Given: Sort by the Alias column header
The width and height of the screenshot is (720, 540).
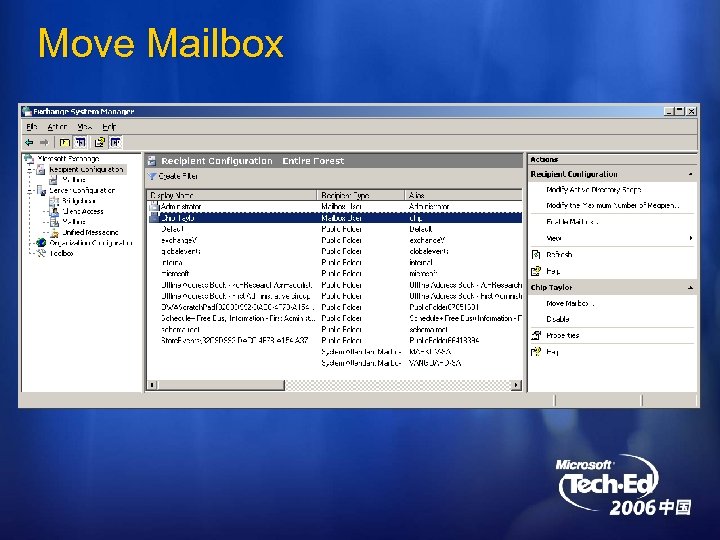Looking at the screenshot, I should (x=463, y=195).
